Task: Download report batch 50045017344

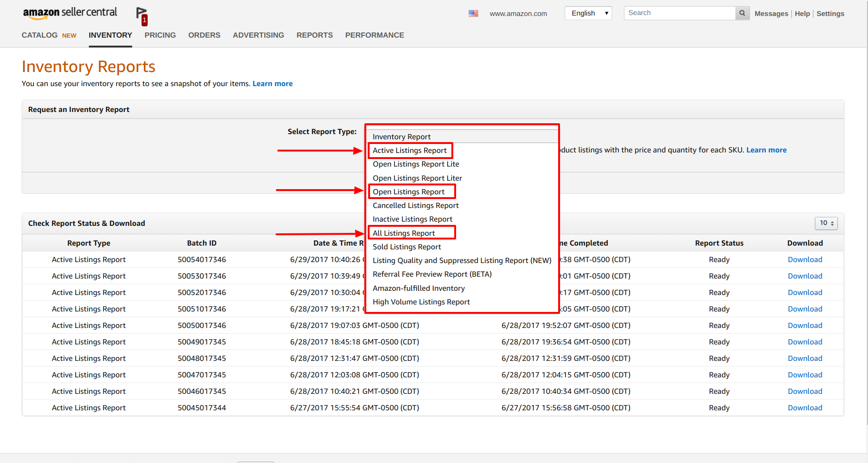Action: pyautogui.click(x=805, y=408)
